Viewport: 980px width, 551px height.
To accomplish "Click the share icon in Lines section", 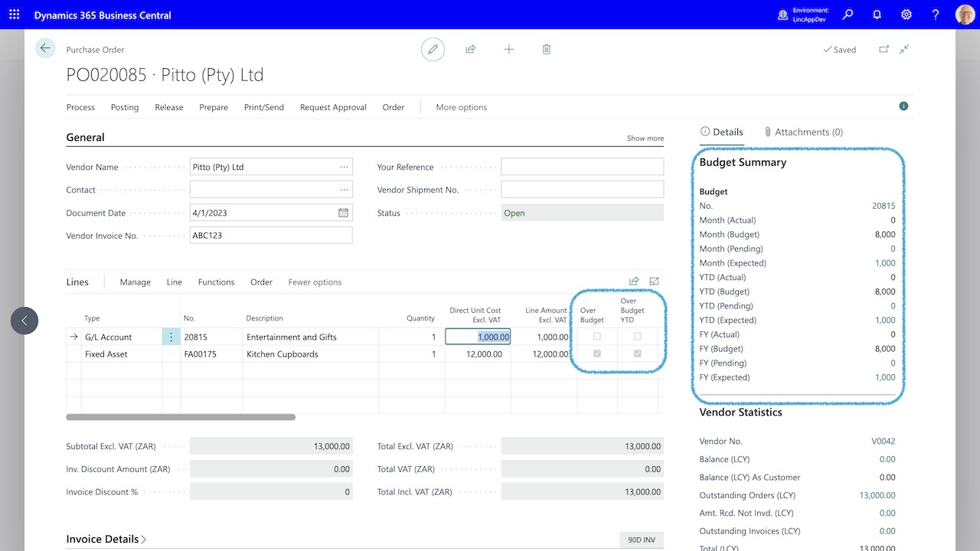I will [x=634, y=282].
